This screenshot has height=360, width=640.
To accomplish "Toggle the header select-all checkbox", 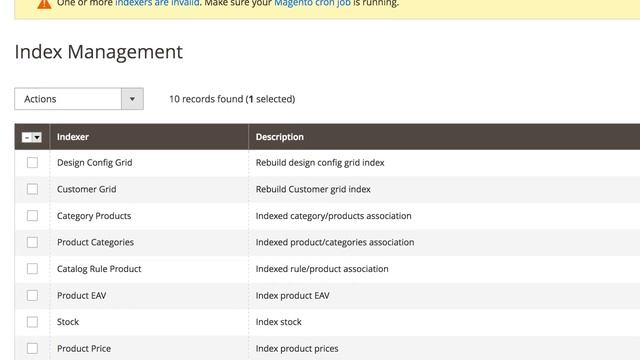I will (x=27, y=137).
